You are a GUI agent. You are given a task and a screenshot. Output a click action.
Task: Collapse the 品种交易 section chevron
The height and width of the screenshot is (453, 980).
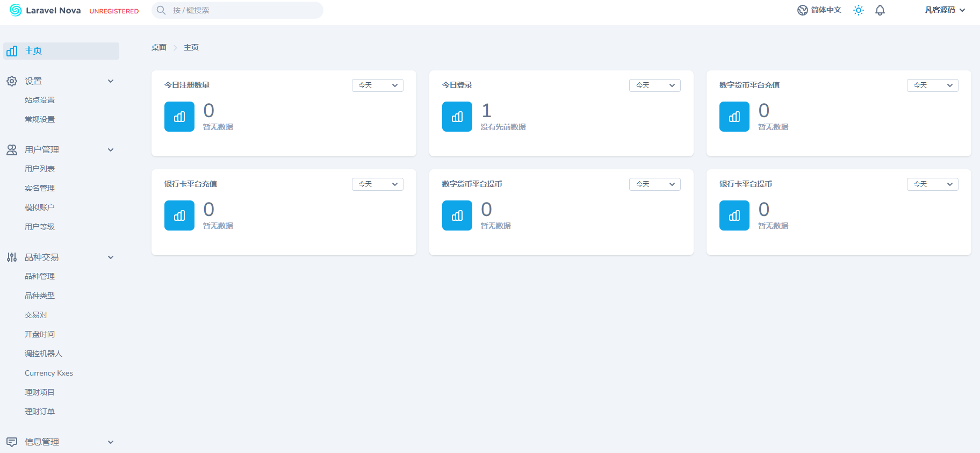[x=111, y=257]
